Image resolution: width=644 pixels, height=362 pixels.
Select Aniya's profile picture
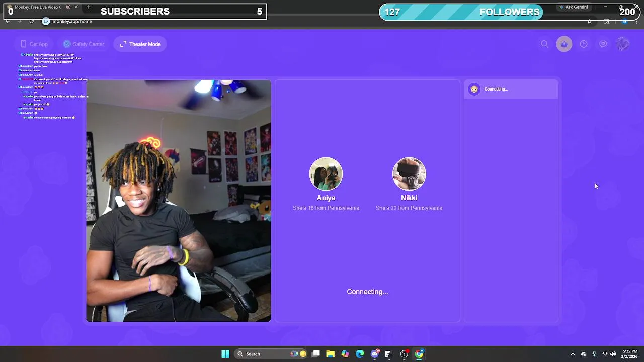[326, 174]
